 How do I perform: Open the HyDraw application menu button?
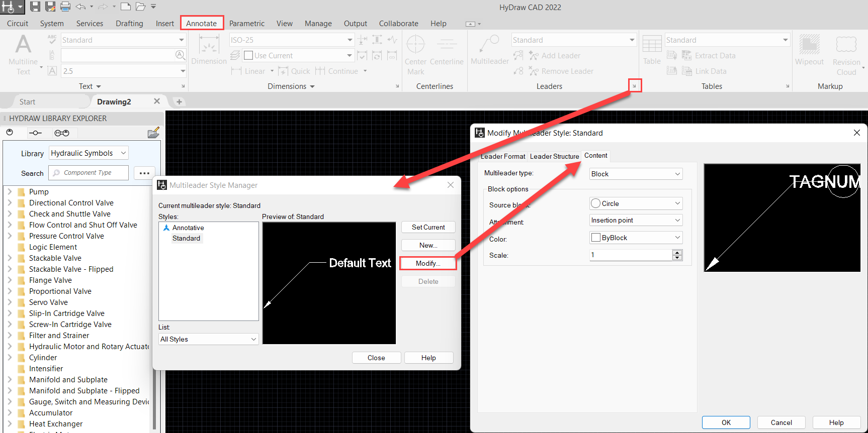coord(12,7)
